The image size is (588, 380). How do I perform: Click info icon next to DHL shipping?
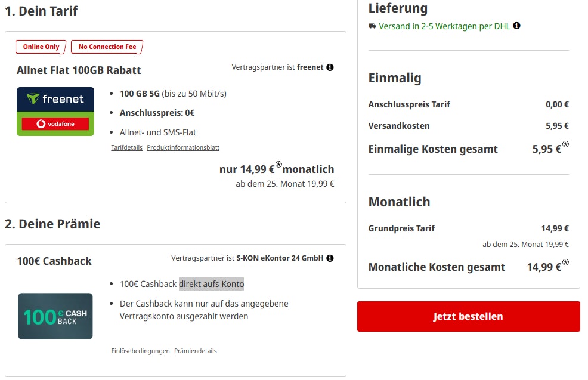coord(516,26)
